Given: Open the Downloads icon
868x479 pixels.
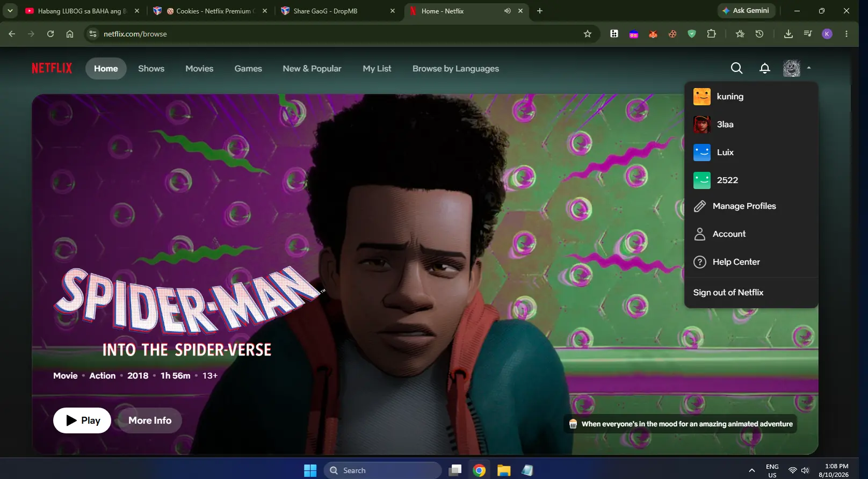Looking at the screenshot, I should [789, 34].
